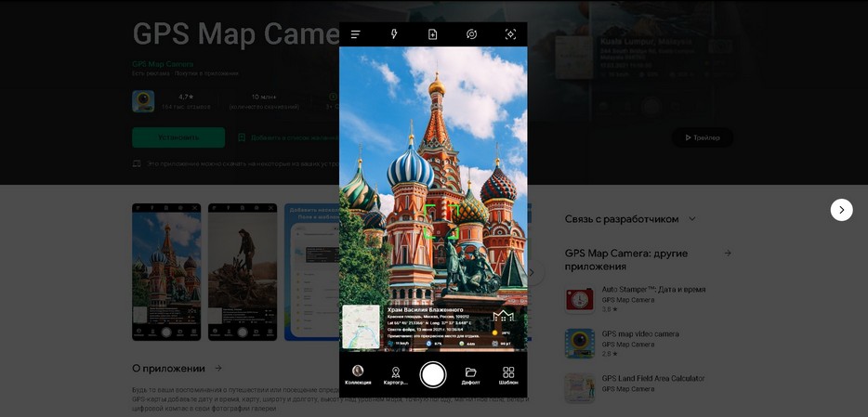Open the GPS Map Camera developer link

[163, 63]
